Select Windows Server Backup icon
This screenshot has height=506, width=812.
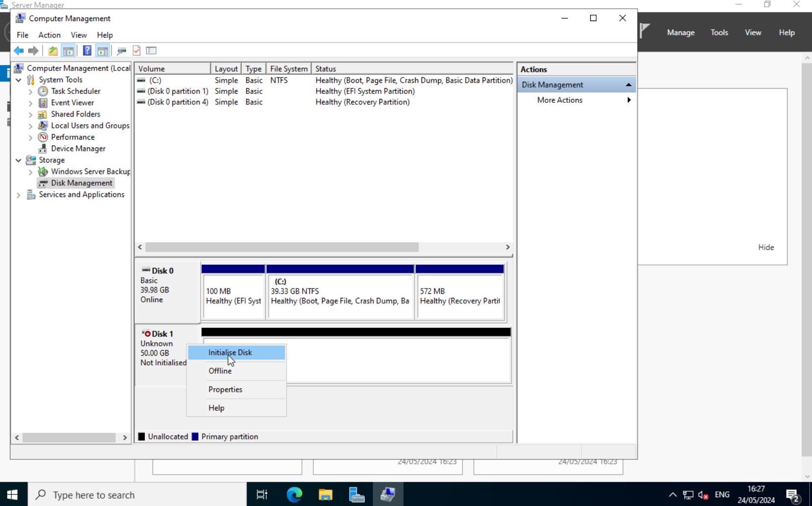click(43, 171)
